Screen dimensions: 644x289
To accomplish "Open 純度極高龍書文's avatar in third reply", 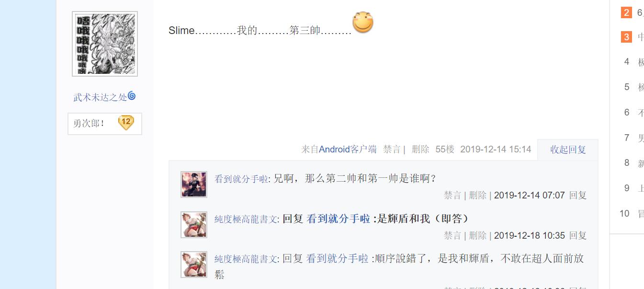I will click(x=194, y=265).
